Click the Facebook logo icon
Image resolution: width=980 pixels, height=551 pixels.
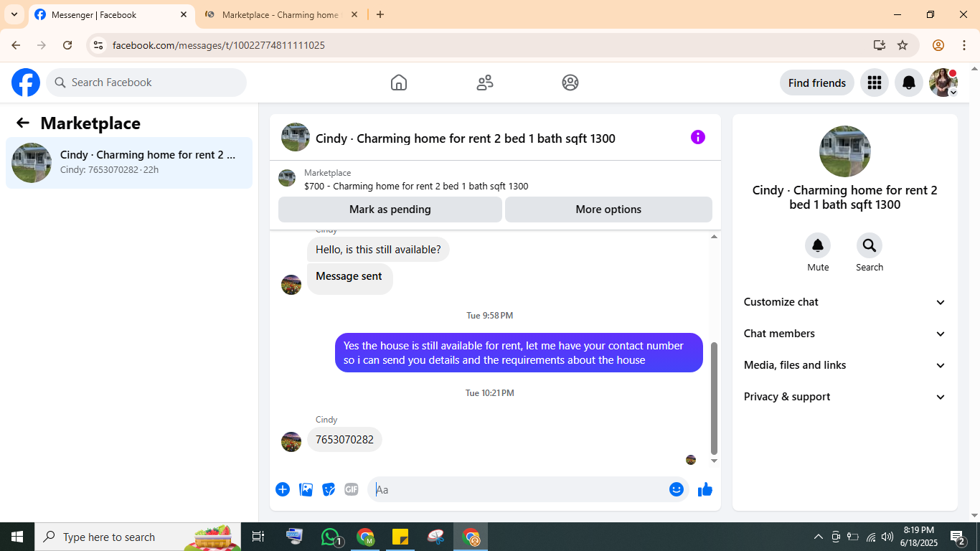coord(26,83)
